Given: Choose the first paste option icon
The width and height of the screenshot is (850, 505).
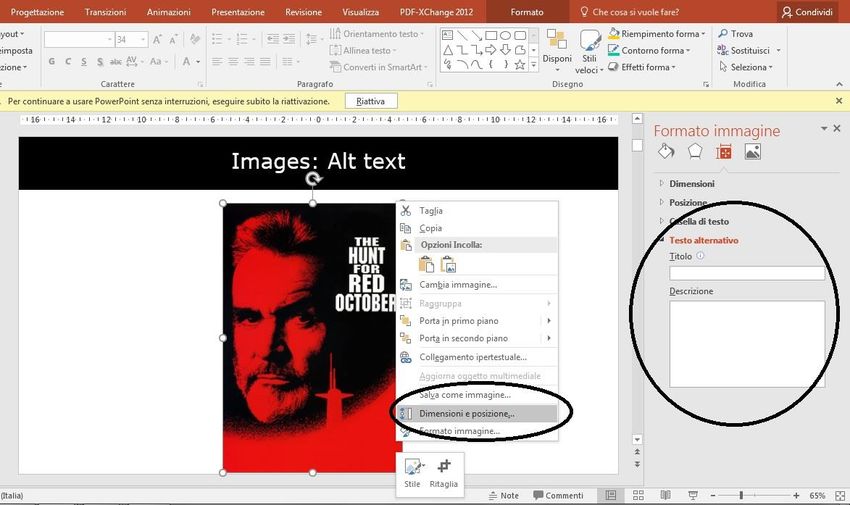Looking at the screenshot, I should point(427,265).
